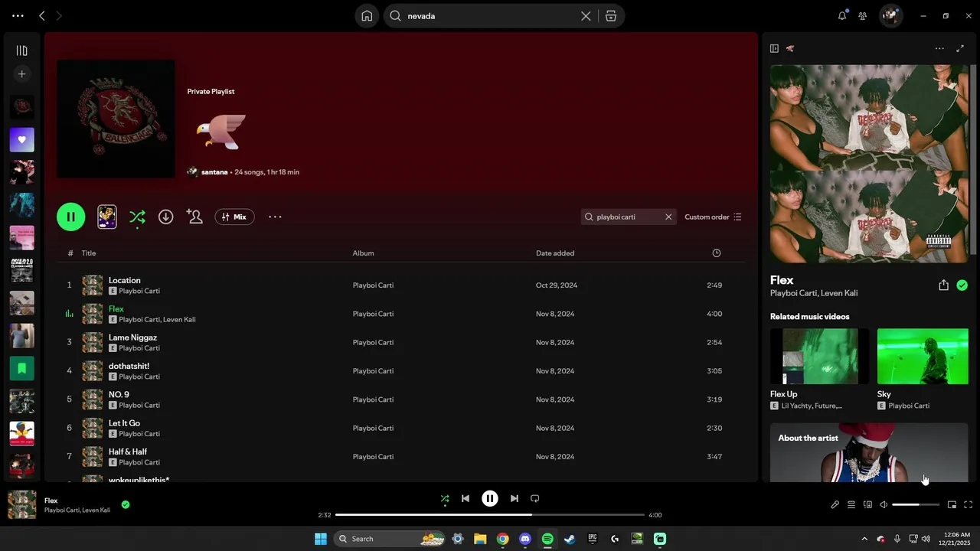Seek in the song progress bar
Screen dimensions: 980x551
(490, 515)
